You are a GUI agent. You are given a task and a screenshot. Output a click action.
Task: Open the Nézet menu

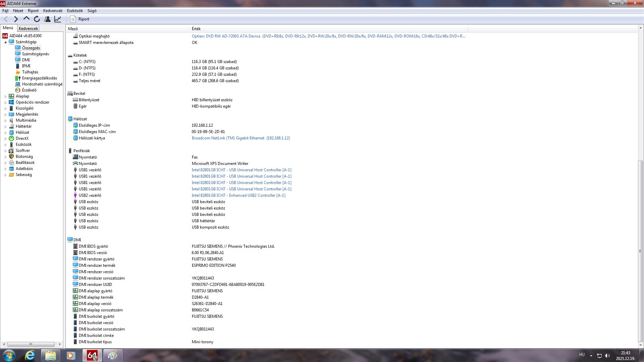pos(18,11)
